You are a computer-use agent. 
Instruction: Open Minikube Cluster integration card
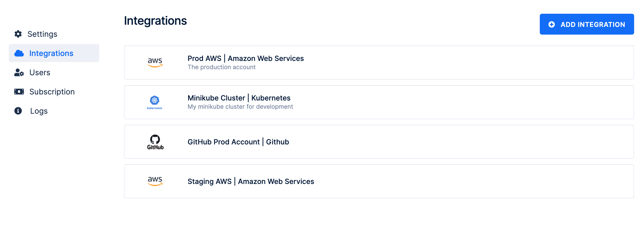pos(379,102)
